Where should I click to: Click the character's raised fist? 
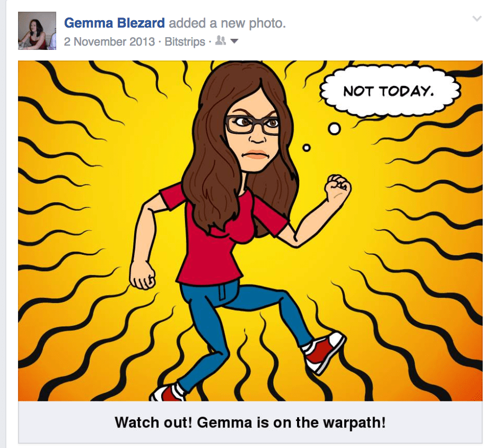click(337, 188)
